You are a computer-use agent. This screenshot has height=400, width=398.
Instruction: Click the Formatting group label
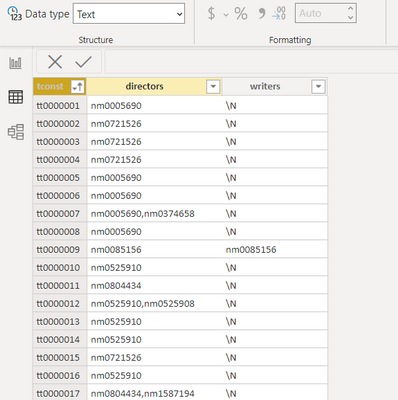[x=290, y=40]
